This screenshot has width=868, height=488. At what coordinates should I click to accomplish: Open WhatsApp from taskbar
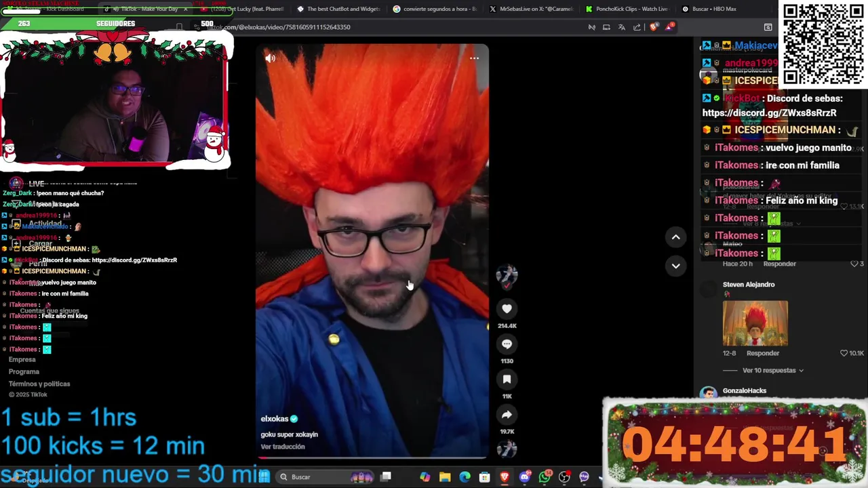(545, 477)
